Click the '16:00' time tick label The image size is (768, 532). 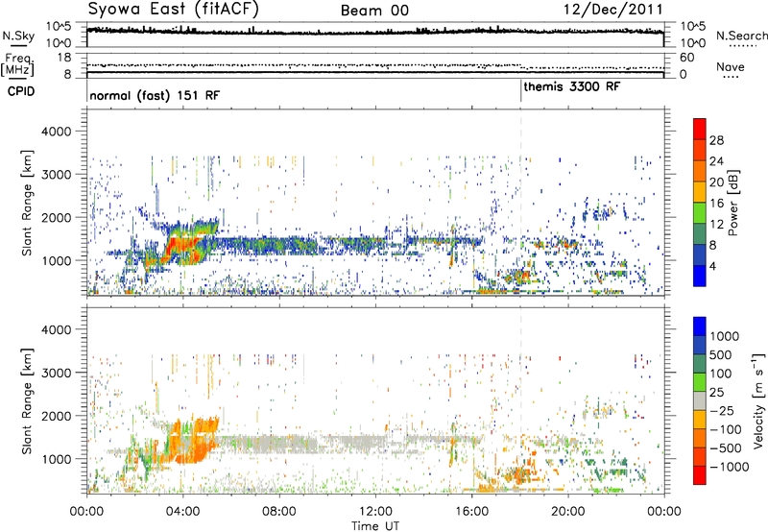point(471,512)
